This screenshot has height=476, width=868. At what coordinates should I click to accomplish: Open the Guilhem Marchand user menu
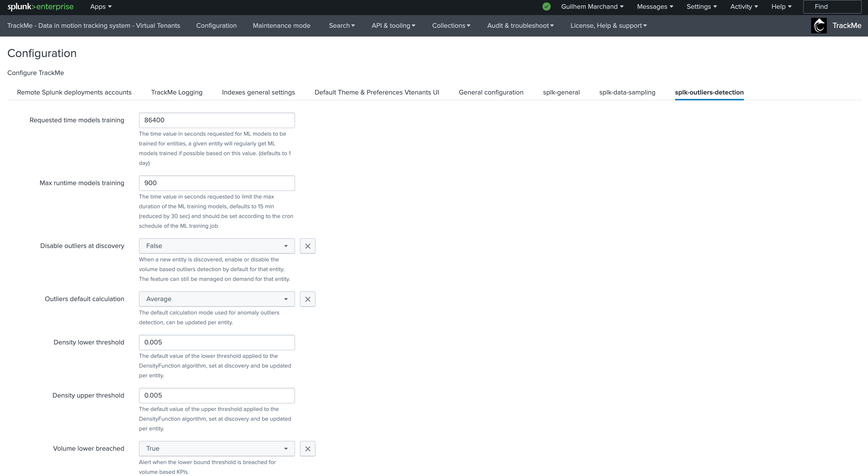tap(592, 7)
